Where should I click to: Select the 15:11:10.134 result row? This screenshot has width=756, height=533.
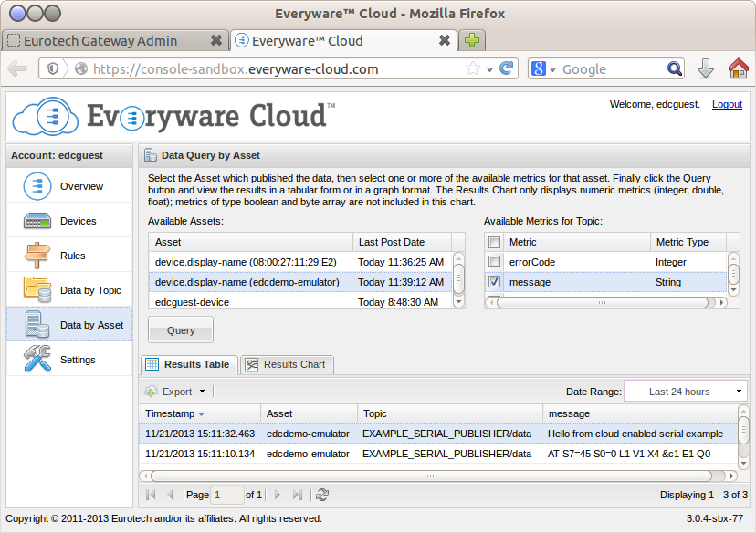(x=439, y=454)
